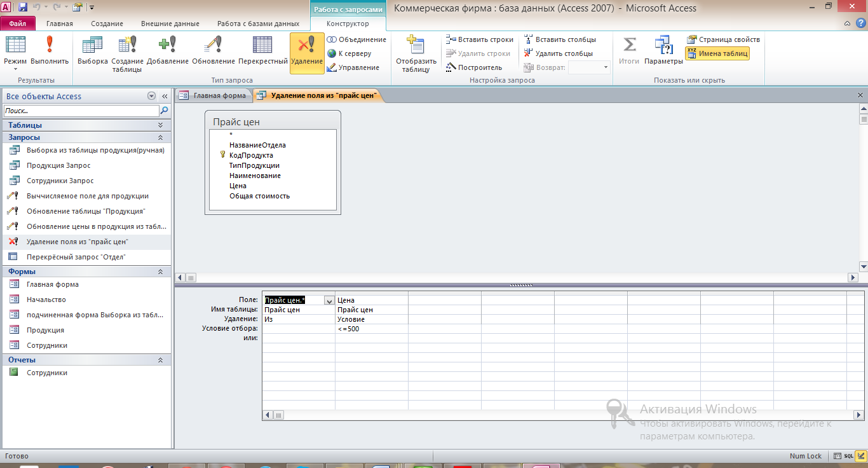The image size is (868, 468).
Task: Click the table pane horizontal scrollbar
Action: point(517,278)
